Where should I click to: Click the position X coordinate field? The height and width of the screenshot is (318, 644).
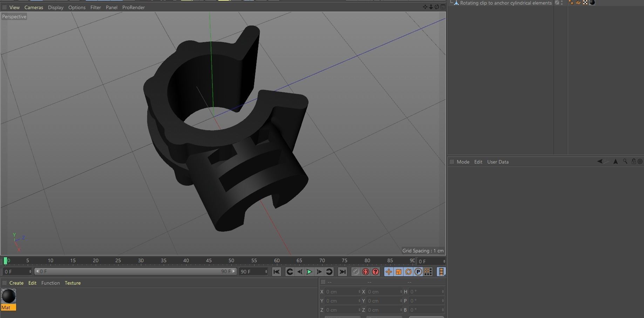tap(343, 292)
